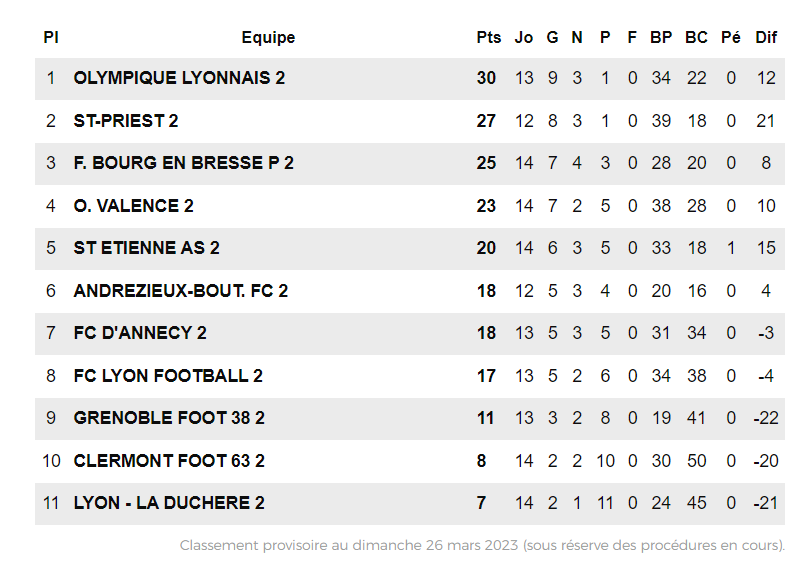Open ST ETIENNE AS 2 team page
This screenshot has height=577, width=806.
click(x=146, y=248)
